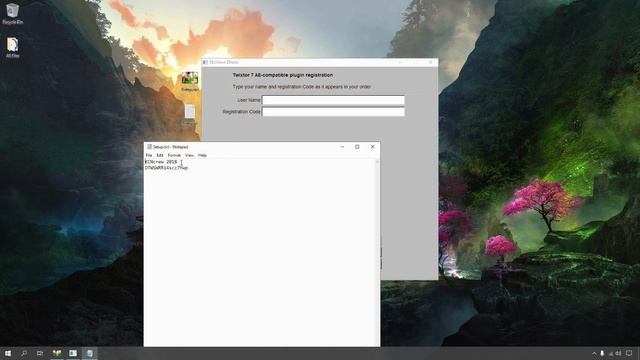Show hidden system tray icons
The width and height of the screenshot is (640, 360).
click(x=594, y=353)
